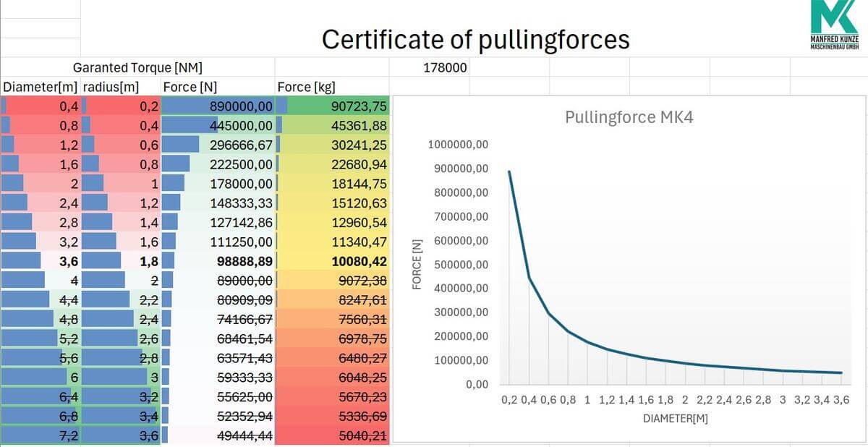868x447 pixels.
Task: Select the 5336,69 cell
Action: 332,415
